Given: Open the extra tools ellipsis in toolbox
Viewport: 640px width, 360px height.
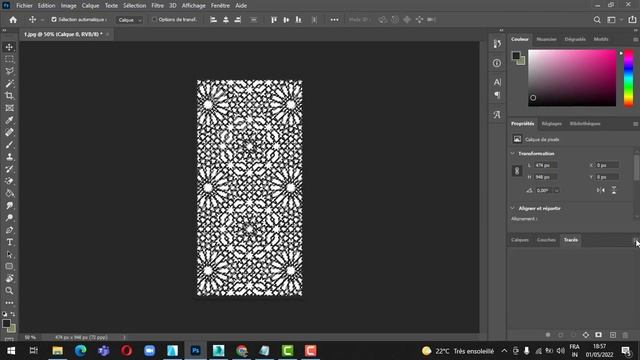Looking at the screenshot, I should click(9, 303).
